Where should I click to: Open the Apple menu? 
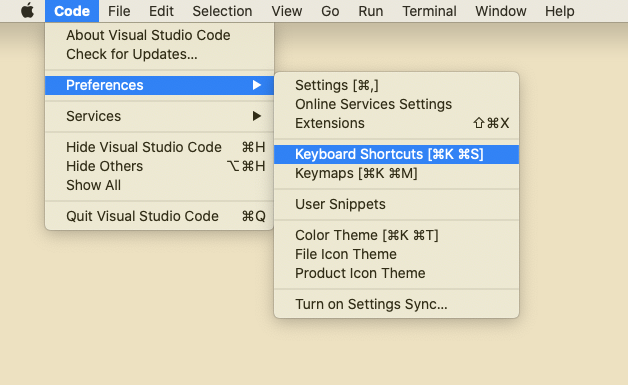click(x=27, y=11)
